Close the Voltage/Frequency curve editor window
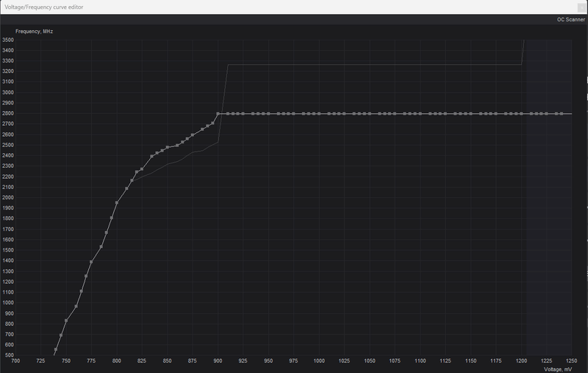 pos(582,7)
